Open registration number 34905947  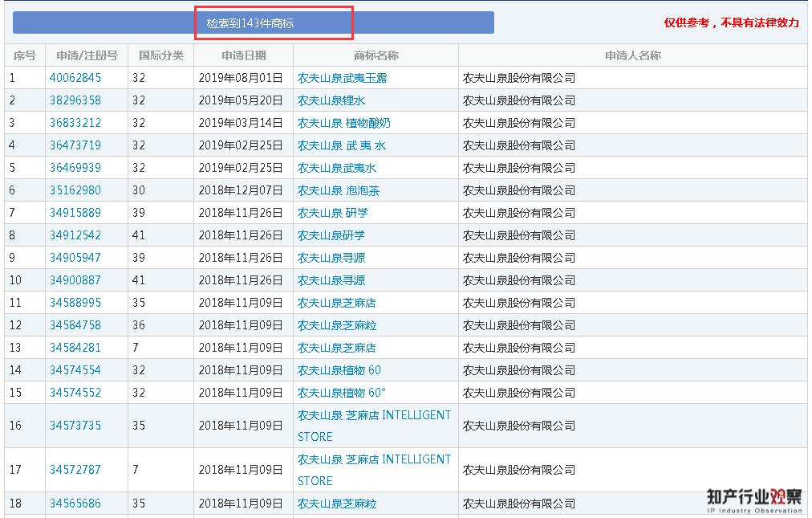pos(75,258)
